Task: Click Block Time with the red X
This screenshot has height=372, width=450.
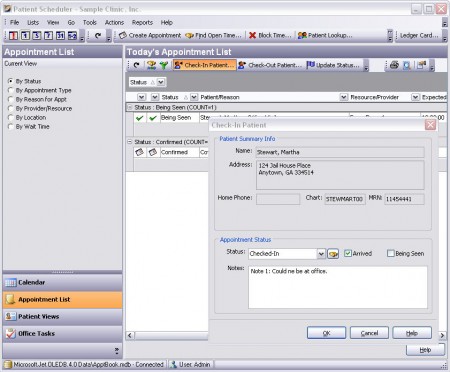Action: (x=270, y=35)
